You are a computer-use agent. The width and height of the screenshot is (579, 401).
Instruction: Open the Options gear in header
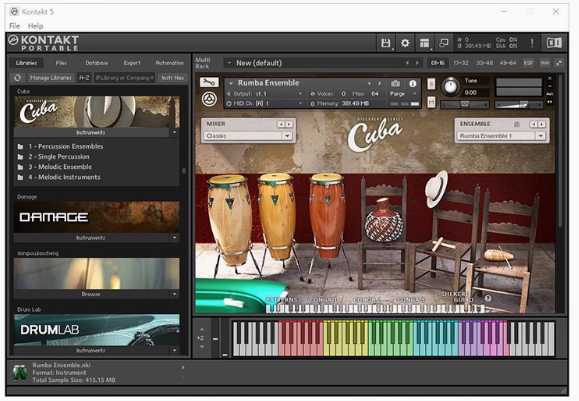click(x=405, y=43)
